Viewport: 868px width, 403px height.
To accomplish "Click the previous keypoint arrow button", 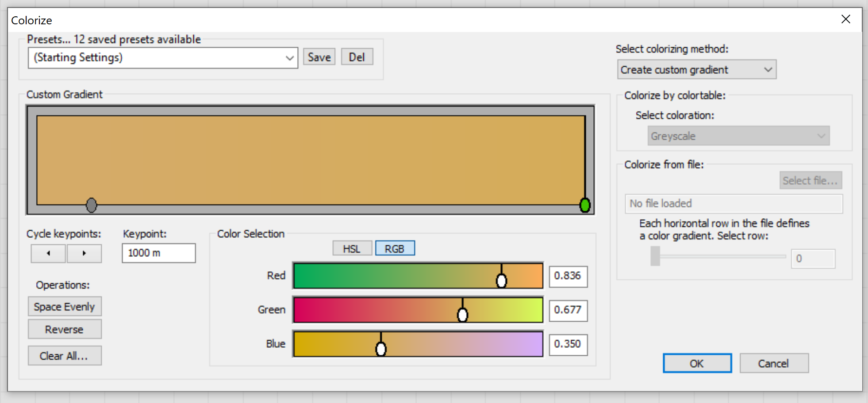I will click(48, 253).
